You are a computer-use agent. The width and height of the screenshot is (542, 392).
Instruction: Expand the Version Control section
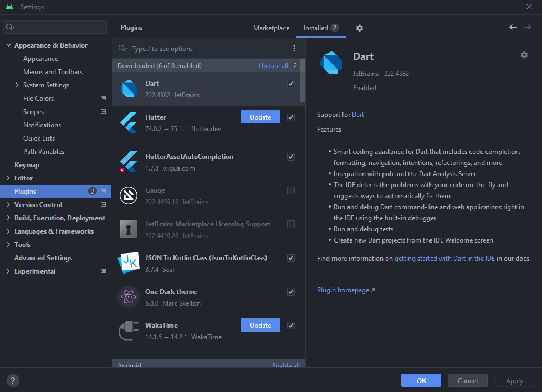(8, 205)
